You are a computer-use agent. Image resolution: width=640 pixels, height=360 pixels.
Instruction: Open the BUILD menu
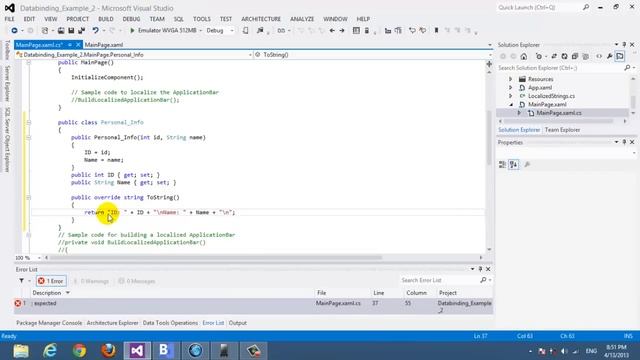[x=106, y=19]
